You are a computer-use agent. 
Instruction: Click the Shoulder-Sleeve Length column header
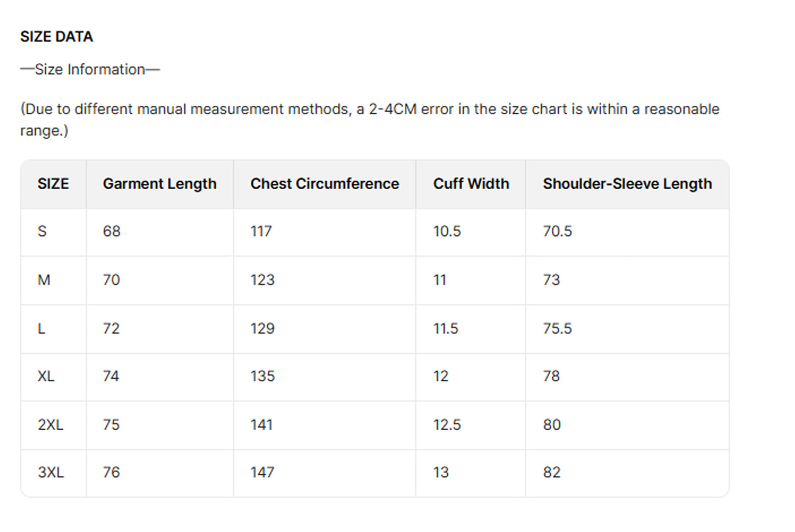[627, 184]
